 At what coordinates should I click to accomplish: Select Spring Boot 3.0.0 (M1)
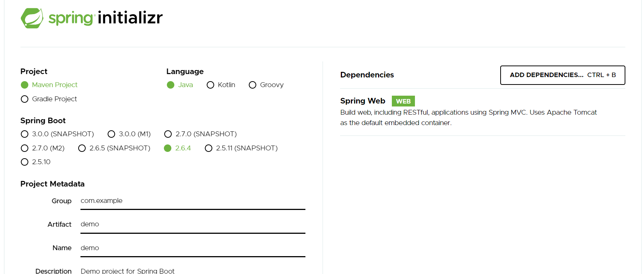(111, 134)
